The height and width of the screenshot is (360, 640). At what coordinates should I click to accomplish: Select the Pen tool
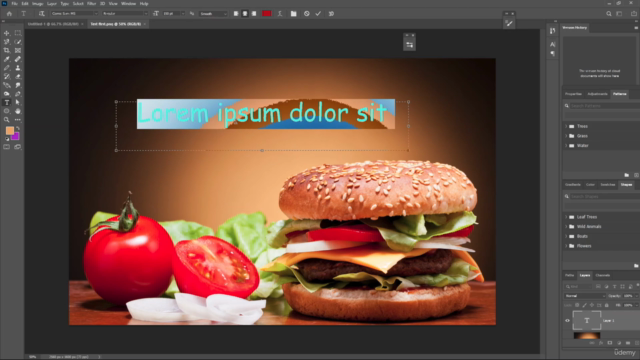[x=18, y=94]
